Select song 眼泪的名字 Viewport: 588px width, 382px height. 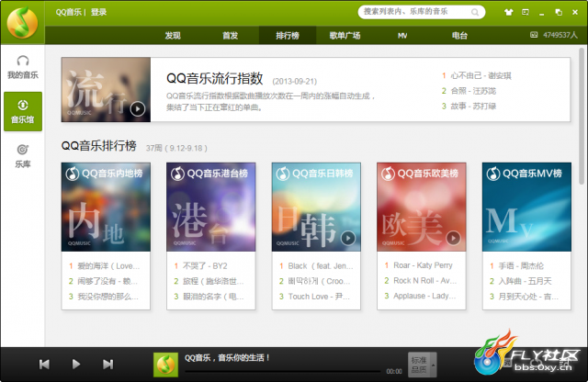(213, 297)
